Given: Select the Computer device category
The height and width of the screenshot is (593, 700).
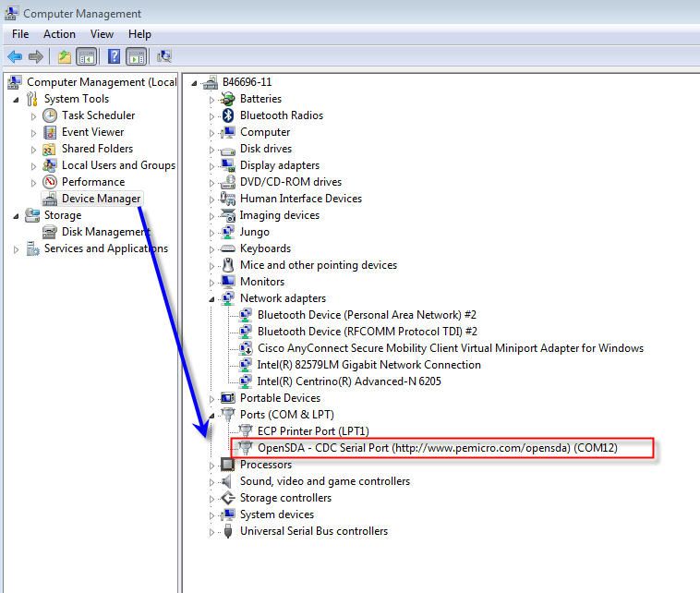Looking at the screenshot, I should (265, 132).
